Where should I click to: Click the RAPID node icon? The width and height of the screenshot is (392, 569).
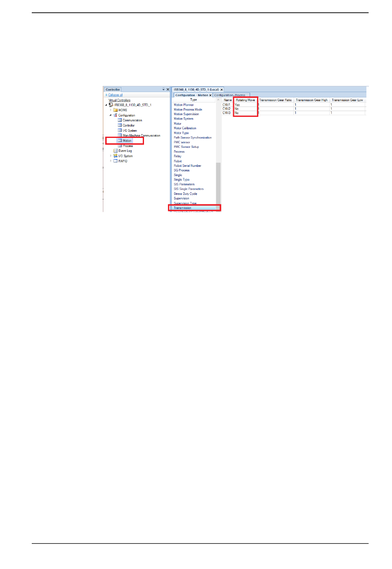coord(116,161)
